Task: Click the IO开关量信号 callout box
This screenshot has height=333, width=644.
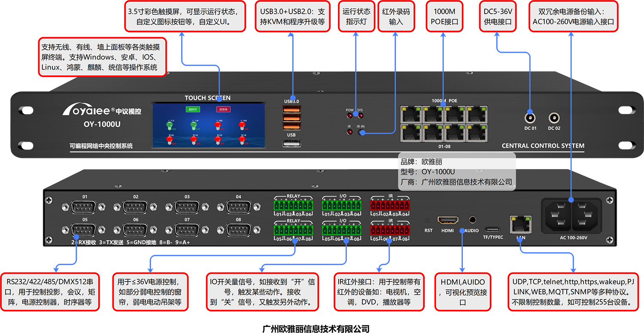Action: (x=262, y=292)
